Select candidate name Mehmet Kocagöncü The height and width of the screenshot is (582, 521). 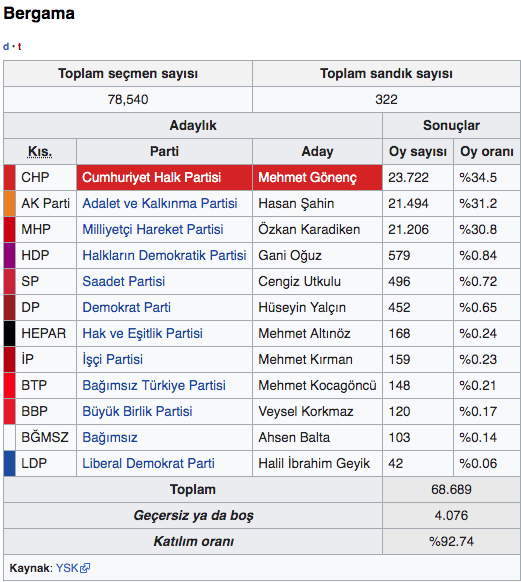pos(317,385)
